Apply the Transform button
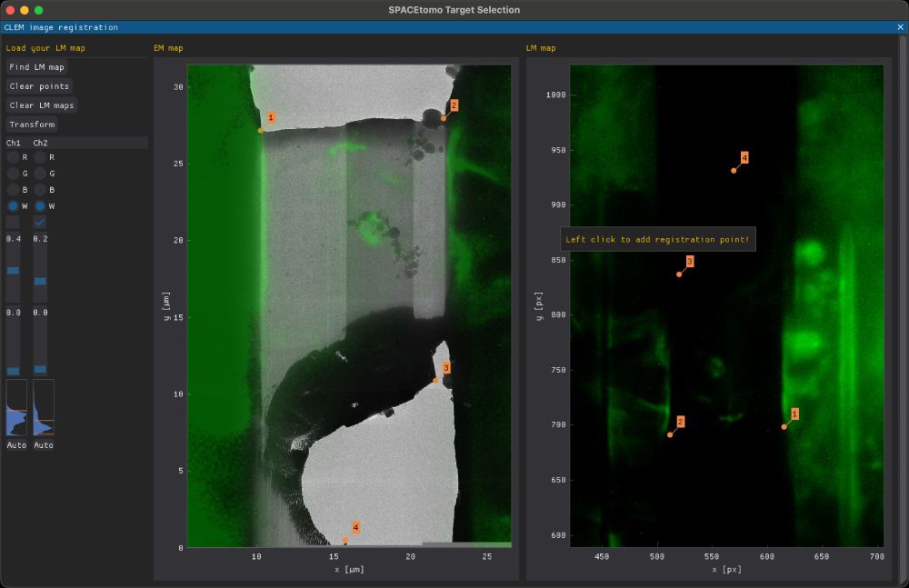Image resolution: width=909 pixels, height=588 pixels. pos(32,125)
